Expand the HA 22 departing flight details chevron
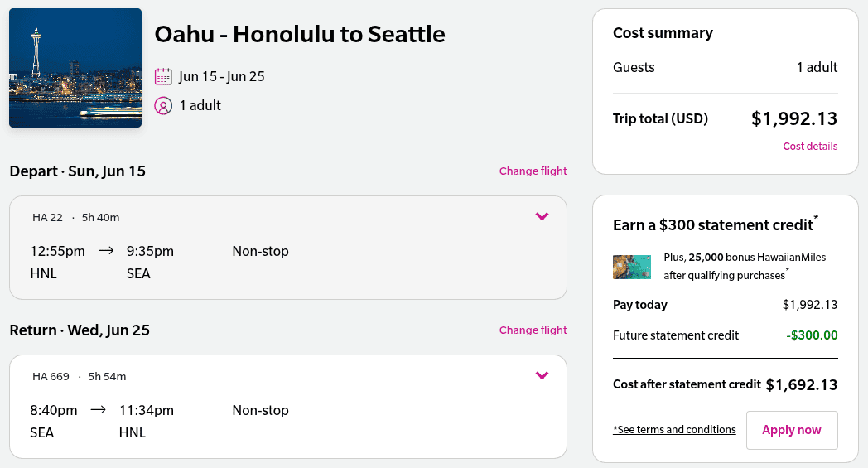Screen dimensions: 868x468 (542, 217)
